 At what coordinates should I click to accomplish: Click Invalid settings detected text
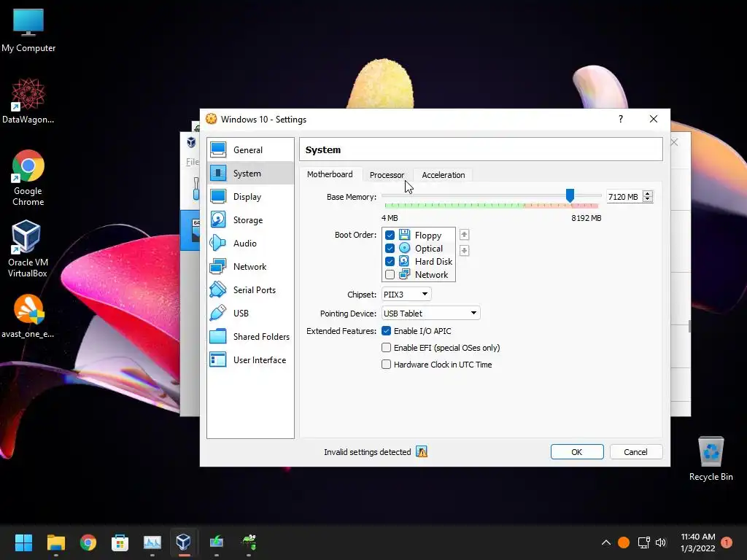(368, 452)
